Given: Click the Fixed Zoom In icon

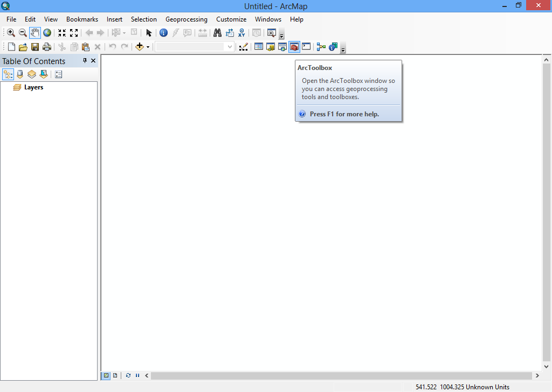Looking at the screenshot, I should coord(62,33).
